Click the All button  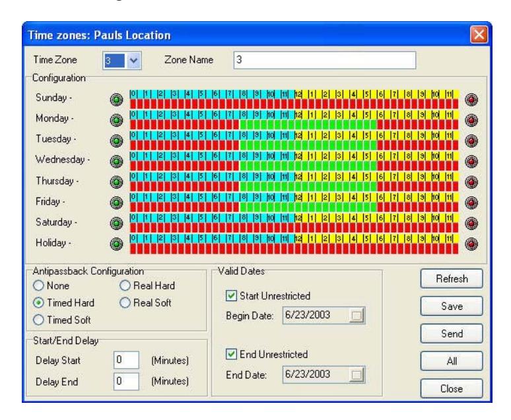[x=452, y=361]
